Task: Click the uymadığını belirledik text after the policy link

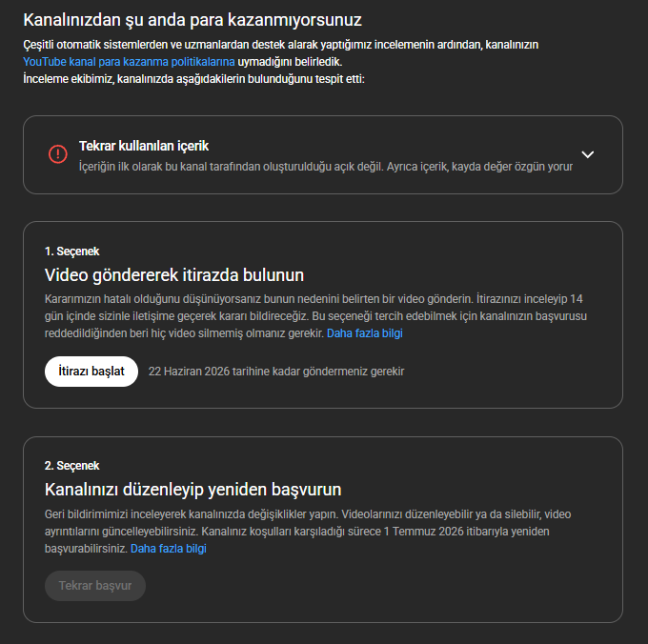Action: (290, 62)
